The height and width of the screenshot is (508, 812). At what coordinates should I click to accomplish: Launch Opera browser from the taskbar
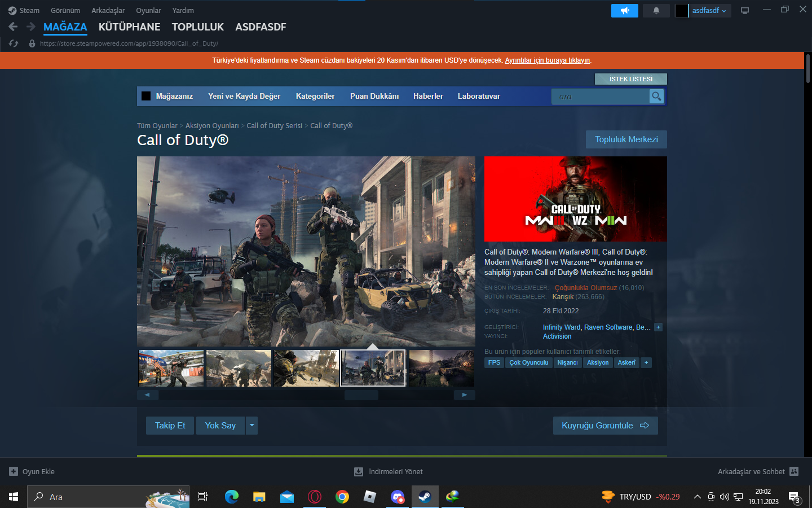[314, 497]
